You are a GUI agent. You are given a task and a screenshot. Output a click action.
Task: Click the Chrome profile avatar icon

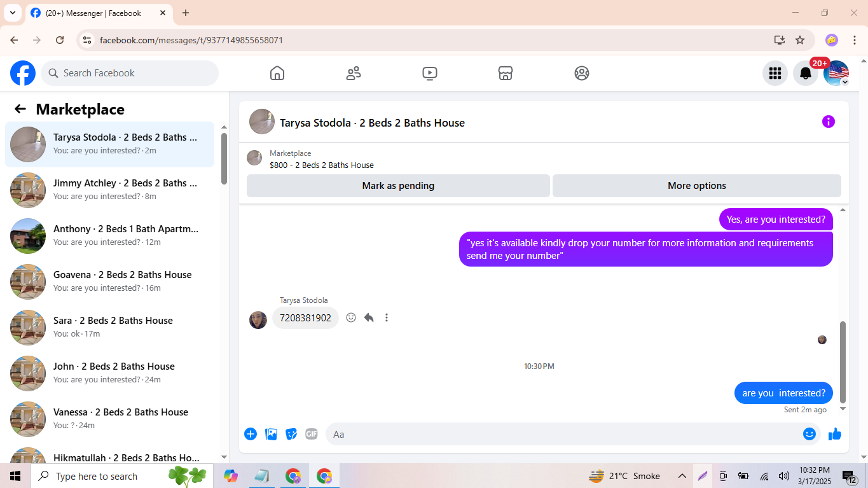tap(832, 40)
